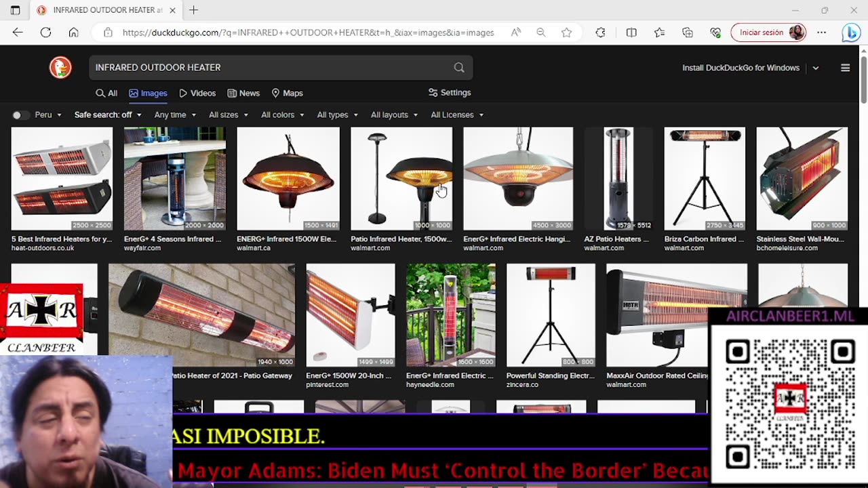This screenshot has width=868, height=488.
Task: Open Patio Infrared Heater 1500W thumbnail
Action: click(x=401, y=179)
